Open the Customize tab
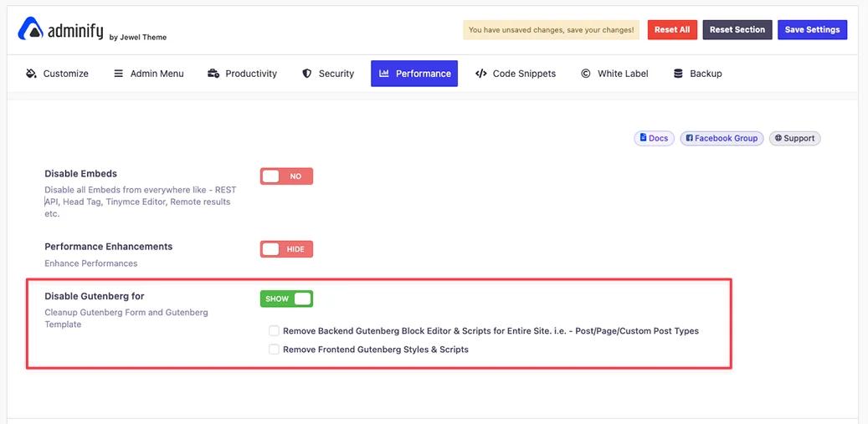The image size is (868, 424). 57,74
